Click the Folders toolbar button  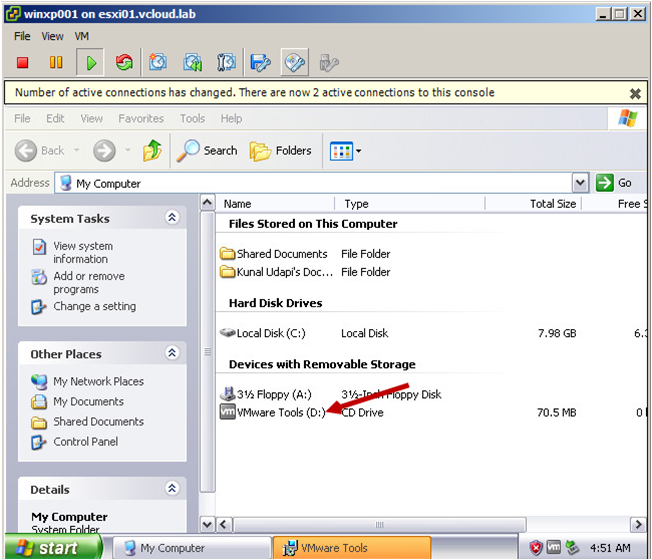coord(281,150)
